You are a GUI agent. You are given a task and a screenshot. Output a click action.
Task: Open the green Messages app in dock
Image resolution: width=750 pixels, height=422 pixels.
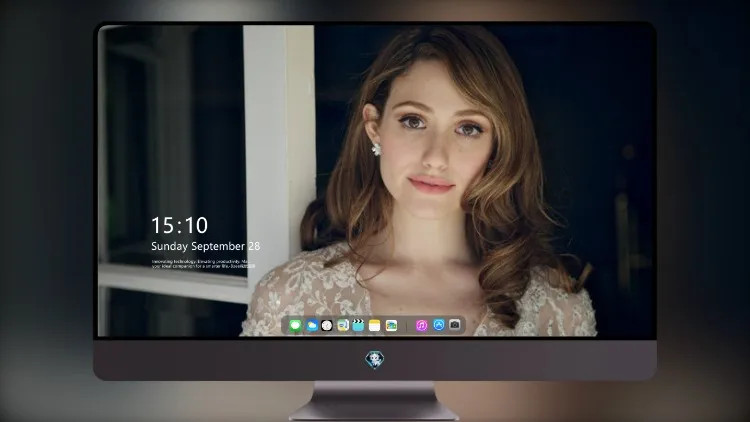(x=295, y=326)
